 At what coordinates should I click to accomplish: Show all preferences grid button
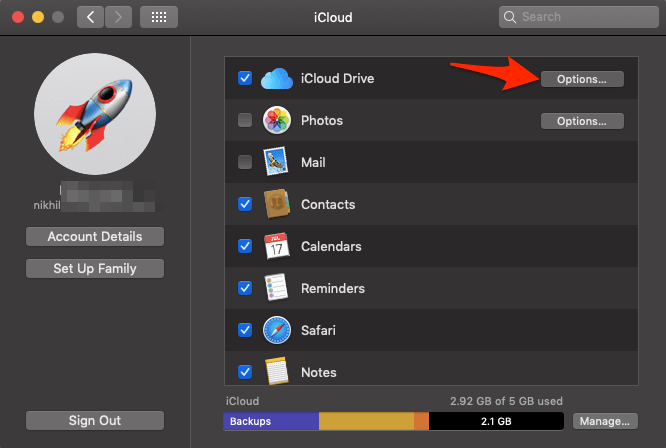coord(159,17)
